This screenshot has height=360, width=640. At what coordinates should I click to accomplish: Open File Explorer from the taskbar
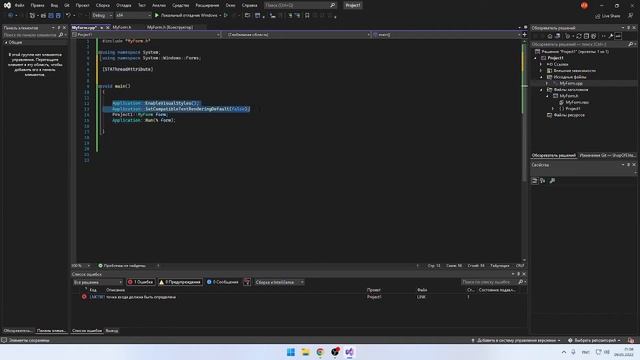click(305, 352)
